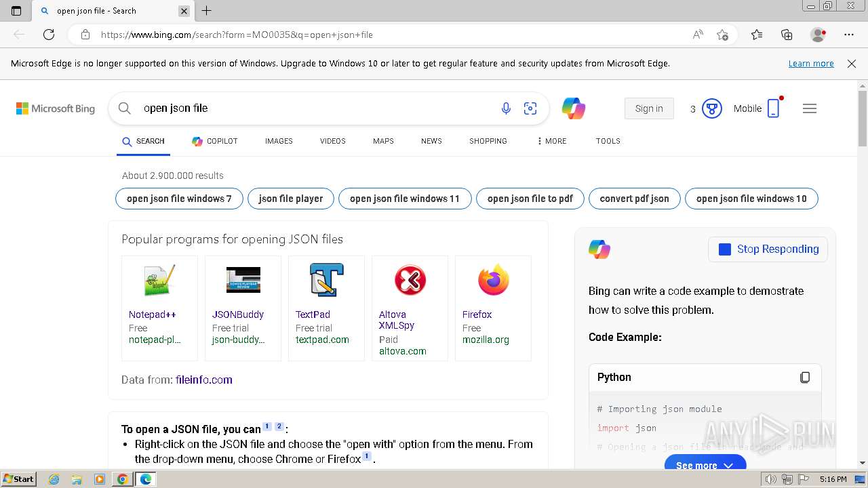Click the Sign in button
Viewport: 868px width, 488px height.
tap(649, 108)
